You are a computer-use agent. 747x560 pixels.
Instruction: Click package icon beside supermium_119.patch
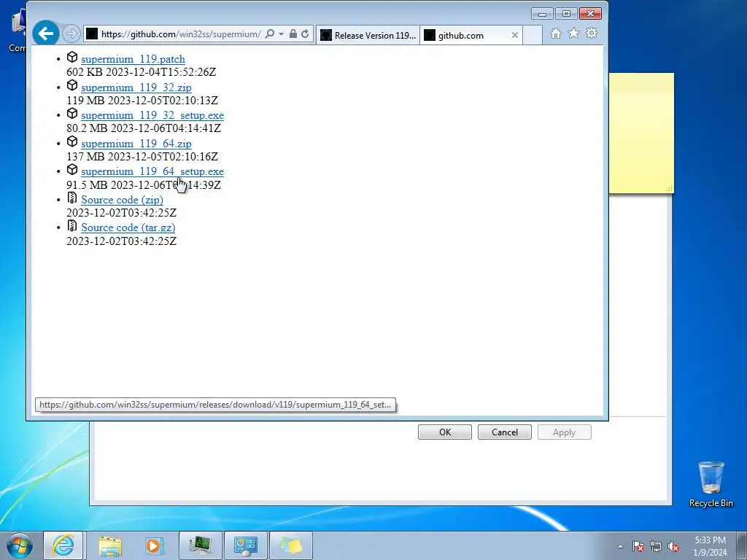[72, 57]
